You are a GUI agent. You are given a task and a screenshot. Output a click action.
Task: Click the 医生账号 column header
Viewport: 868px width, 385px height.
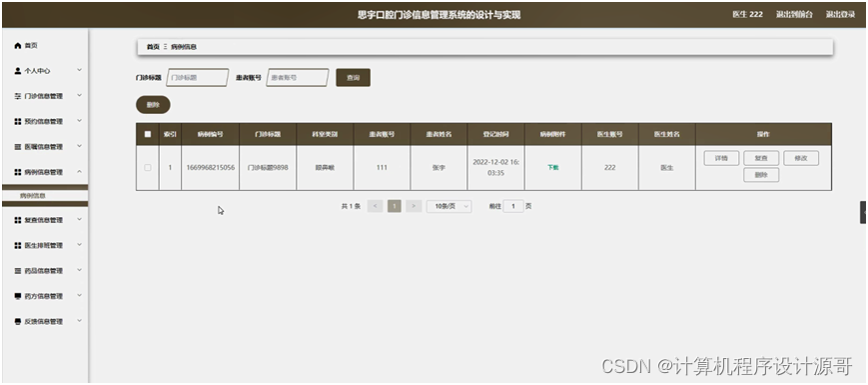pyautogui.click(x=610, y=134)
